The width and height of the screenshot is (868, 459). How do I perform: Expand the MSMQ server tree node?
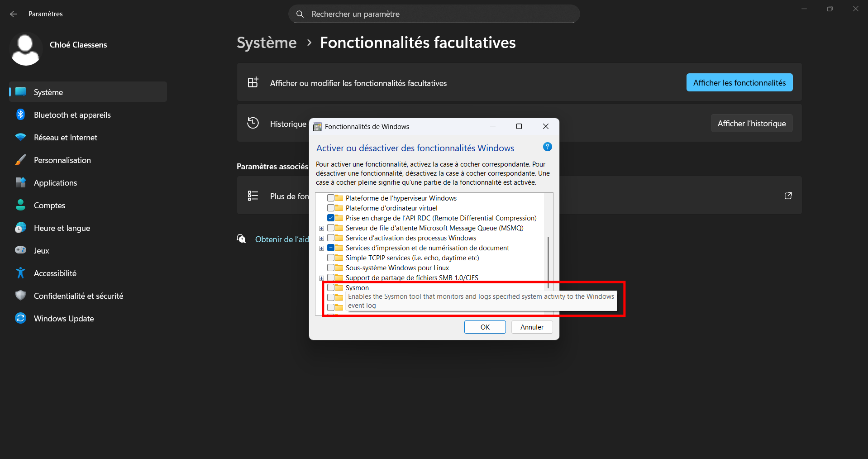(322, 228)
